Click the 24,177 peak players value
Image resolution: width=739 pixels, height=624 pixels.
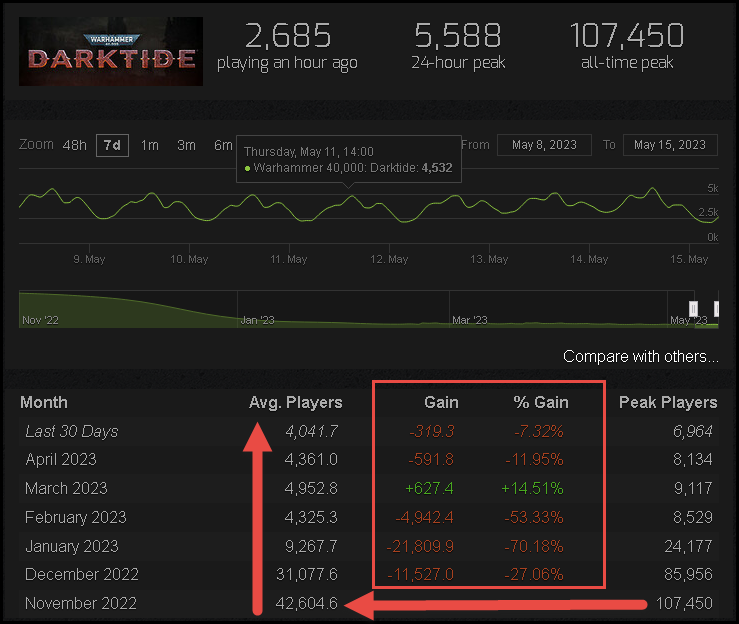point(688,546)
